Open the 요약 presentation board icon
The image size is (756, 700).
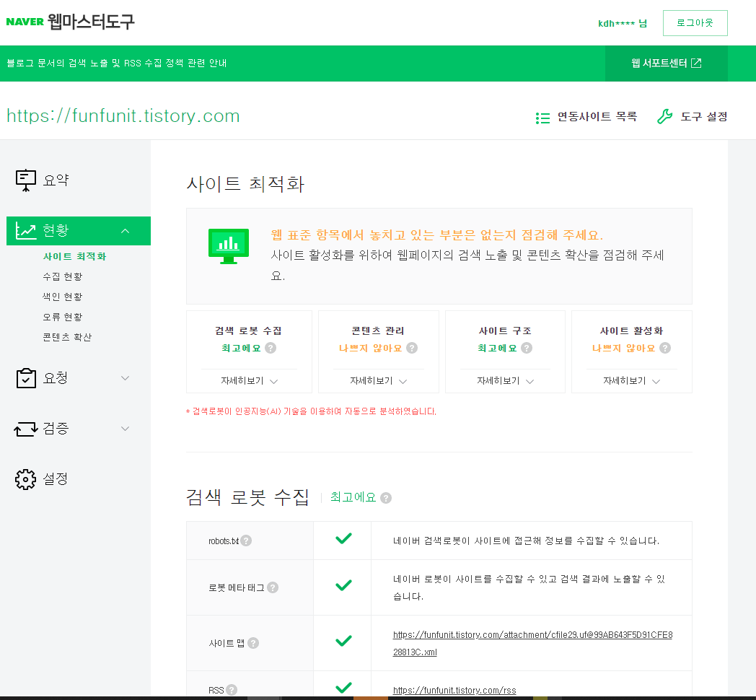(x=26, y=180)
